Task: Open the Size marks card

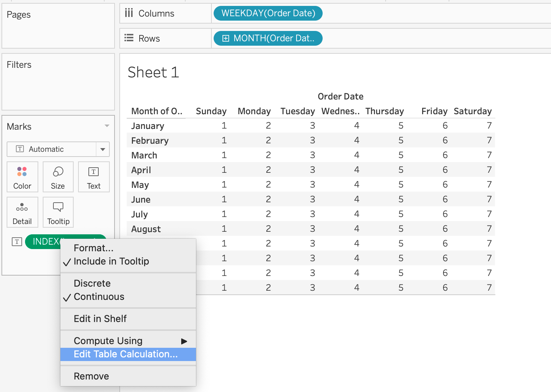Action: pyautogui.click(x=58, y=177)
